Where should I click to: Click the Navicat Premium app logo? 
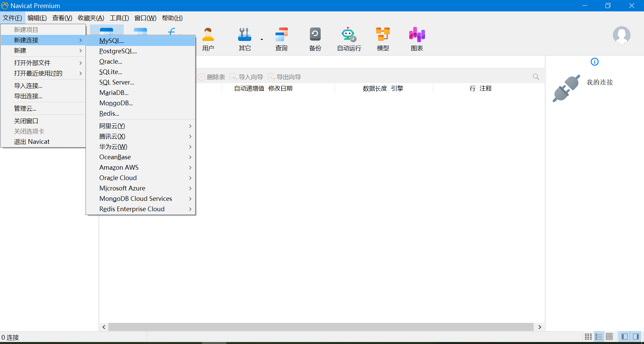click(x=5, y=6)
